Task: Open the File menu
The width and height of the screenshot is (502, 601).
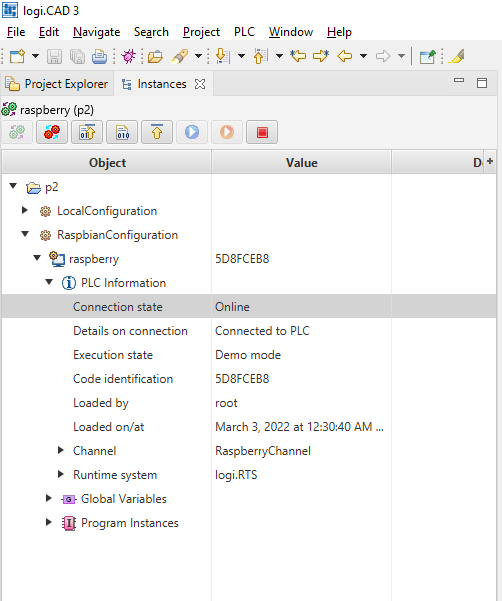Action: [x=16, y=32]
